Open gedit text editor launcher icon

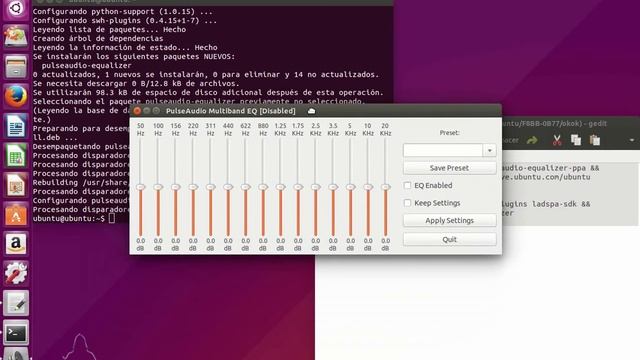coord(16,303)
